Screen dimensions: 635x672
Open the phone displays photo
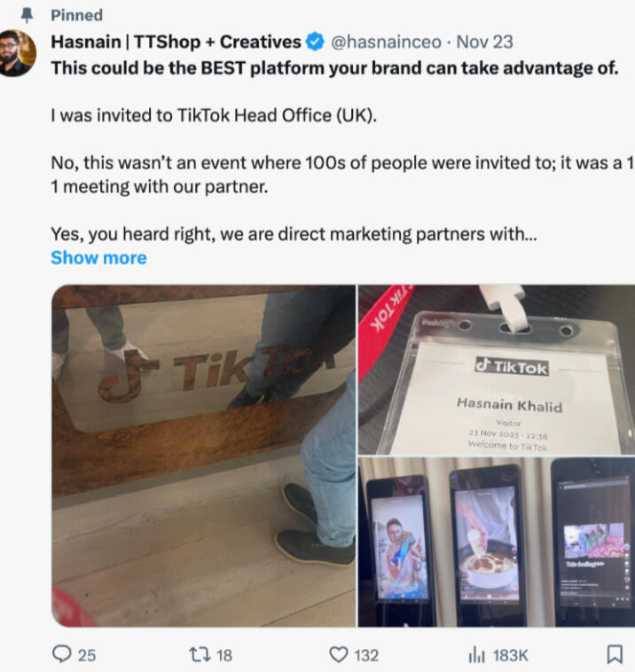point(497,543)
